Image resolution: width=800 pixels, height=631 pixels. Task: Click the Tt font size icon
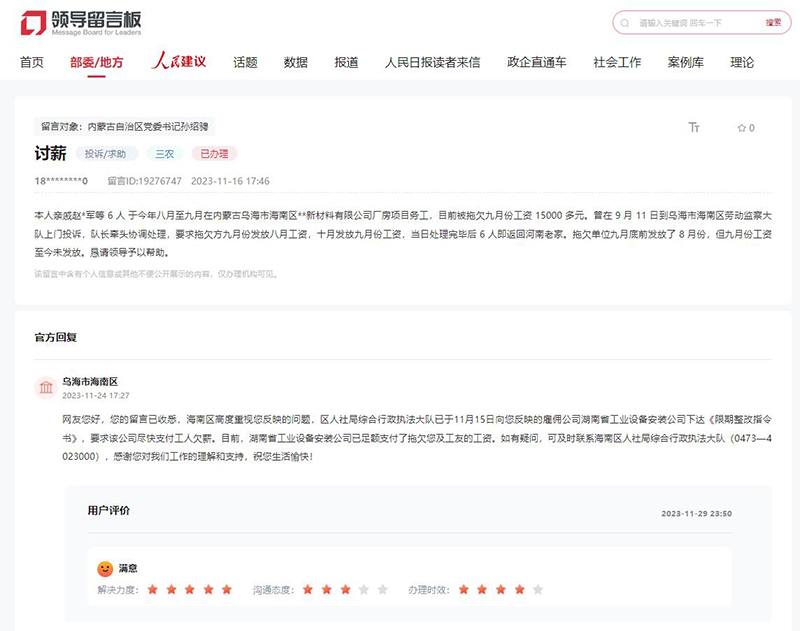695,127
